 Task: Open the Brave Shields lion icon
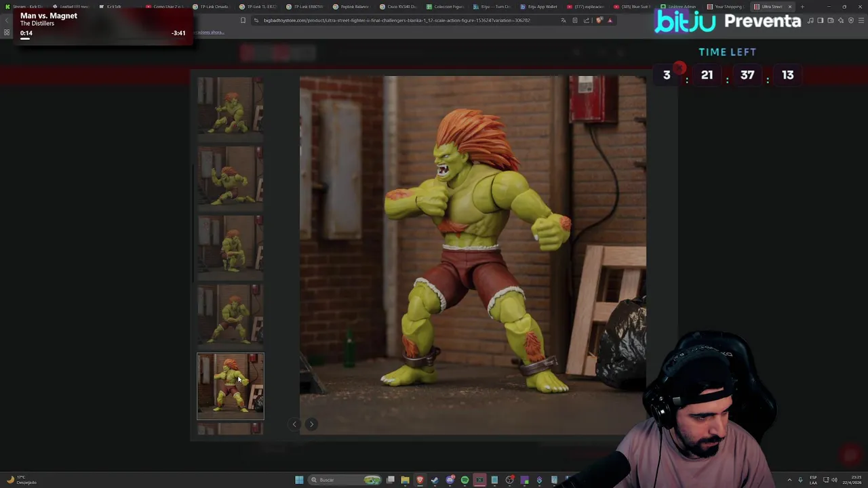(599, 20)
